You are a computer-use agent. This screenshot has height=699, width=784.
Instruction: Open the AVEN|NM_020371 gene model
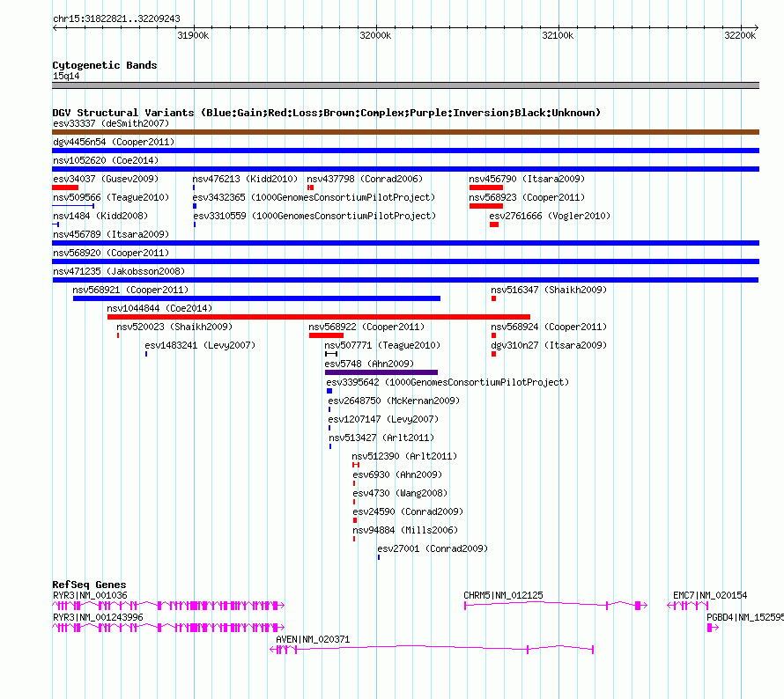pos(432,650)
